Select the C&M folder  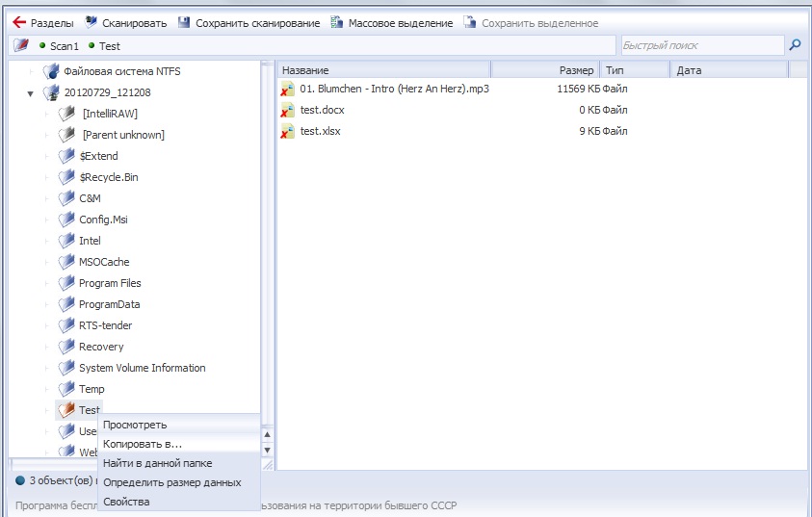[91, 198]
